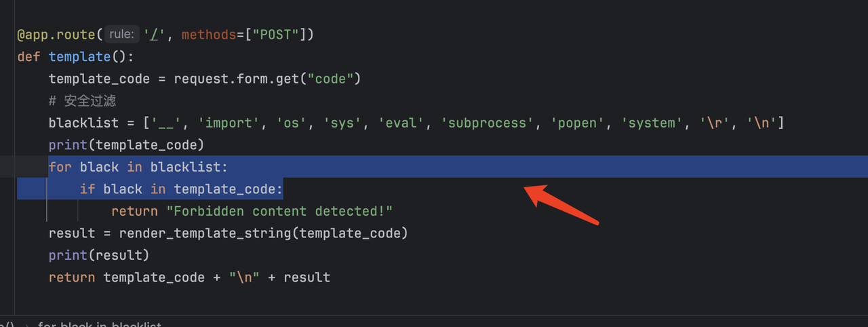Click the print(result) statement
This screenshot has height=327, width=868.
(98, 255)
